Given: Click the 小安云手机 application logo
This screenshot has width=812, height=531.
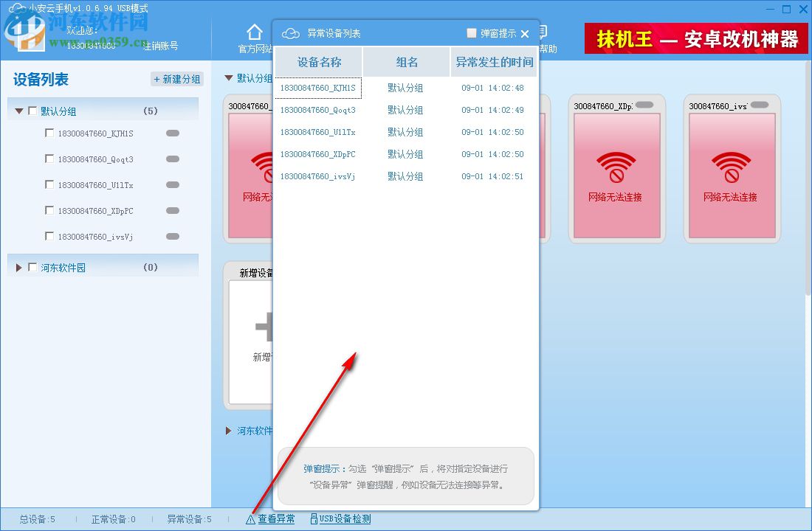Looking at the screenshot, I should point(18,9).
